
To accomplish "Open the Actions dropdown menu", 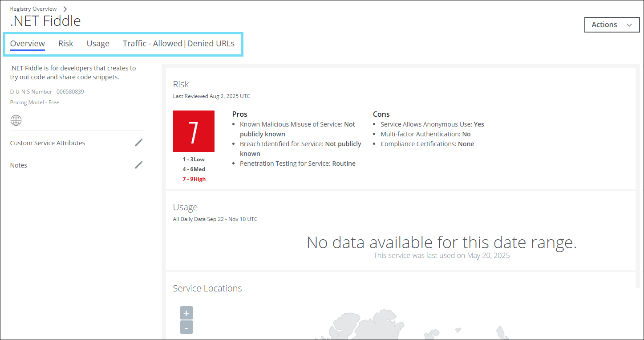I will [x=612, y=25].
